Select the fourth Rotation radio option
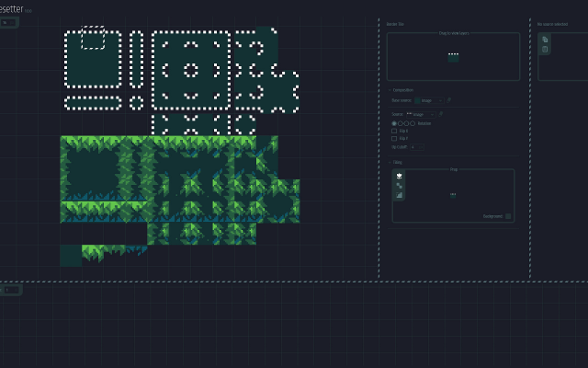 pyautogui.click(x=413, y=123)
